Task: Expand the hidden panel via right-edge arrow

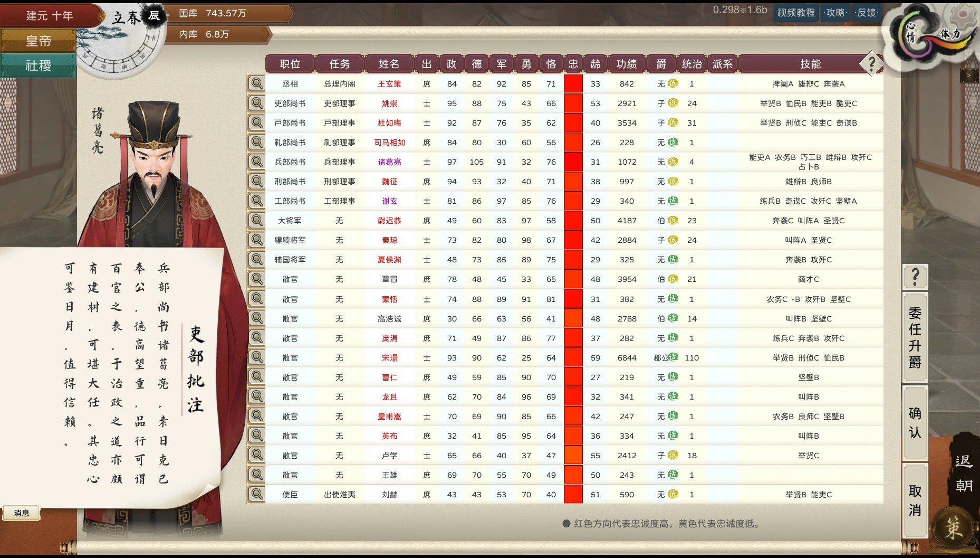Action: click(x=968, y=75)
